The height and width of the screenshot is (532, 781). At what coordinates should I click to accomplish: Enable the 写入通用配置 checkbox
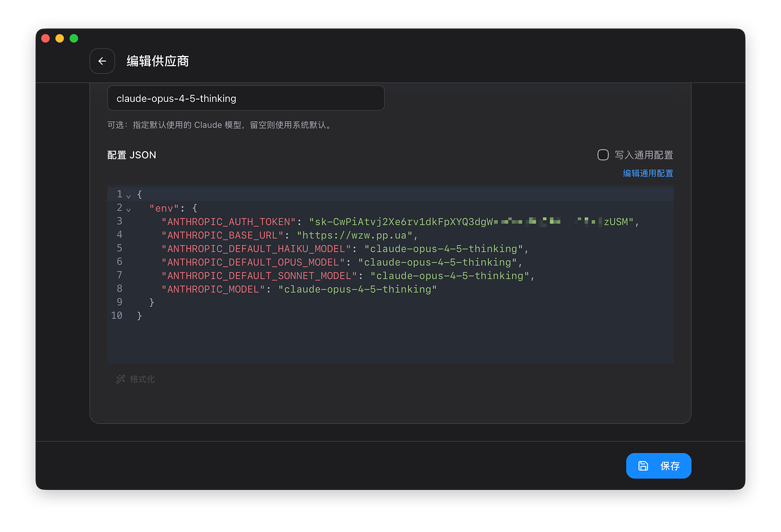point(603,155)
